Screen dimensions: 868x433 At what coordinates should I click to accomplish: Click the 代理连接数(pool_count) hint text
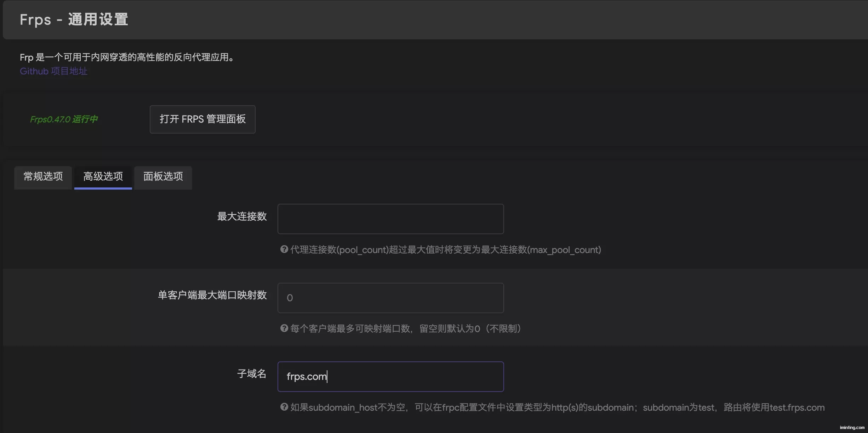pos(446,250)
